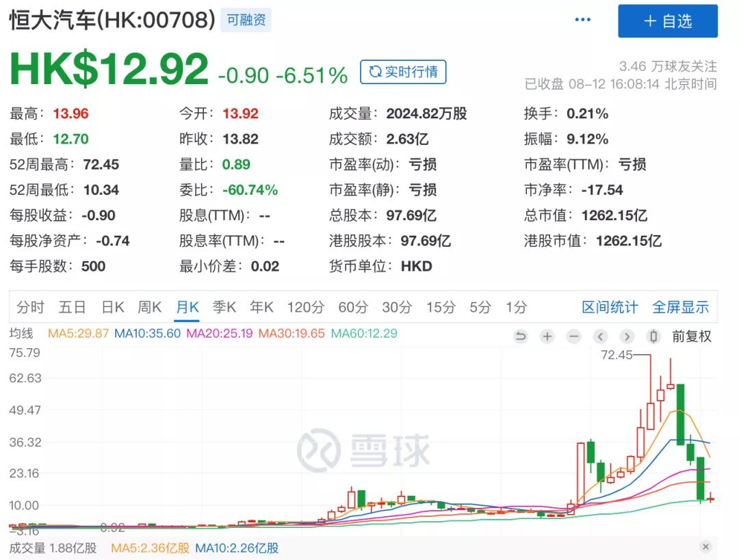Click the 最低 value 12.70

(70, 139)
